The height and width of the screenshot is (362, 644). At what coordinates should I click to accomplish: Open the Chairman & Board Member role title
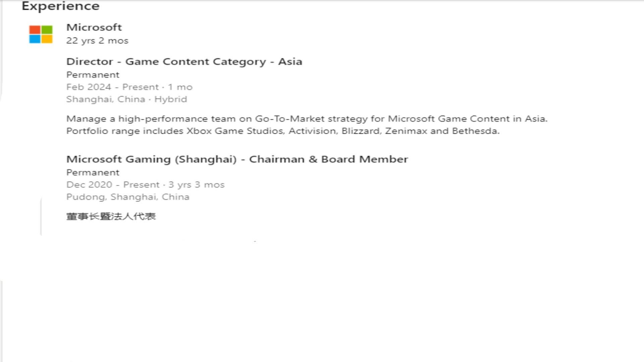pos(237,159)
